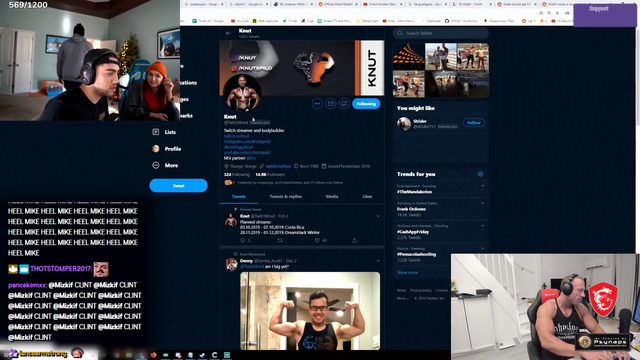The width and height of the screenshot is (640, 360).
Task: Expand chevron next to Frank Ordonez trend
Action: pyautogui.click(x=482, y=203)
